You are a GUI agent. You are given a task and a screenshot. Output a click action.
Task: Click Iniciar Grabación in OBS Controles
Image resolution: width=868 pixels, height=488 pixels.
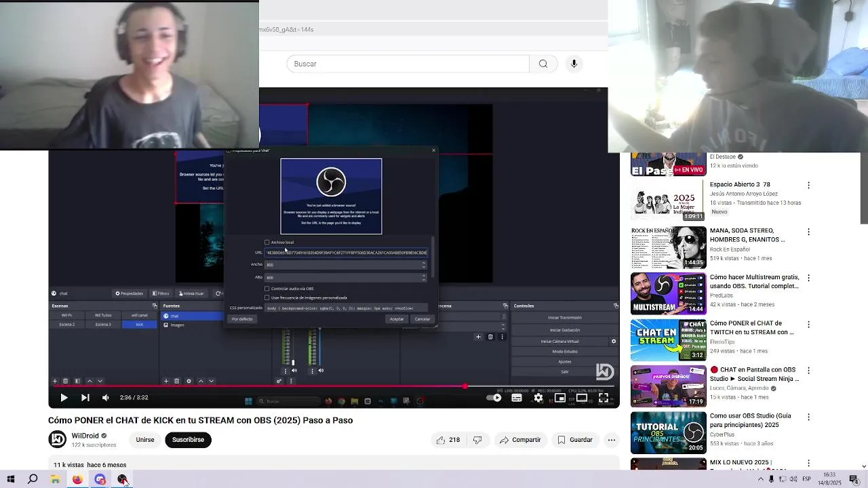[565, 330]
